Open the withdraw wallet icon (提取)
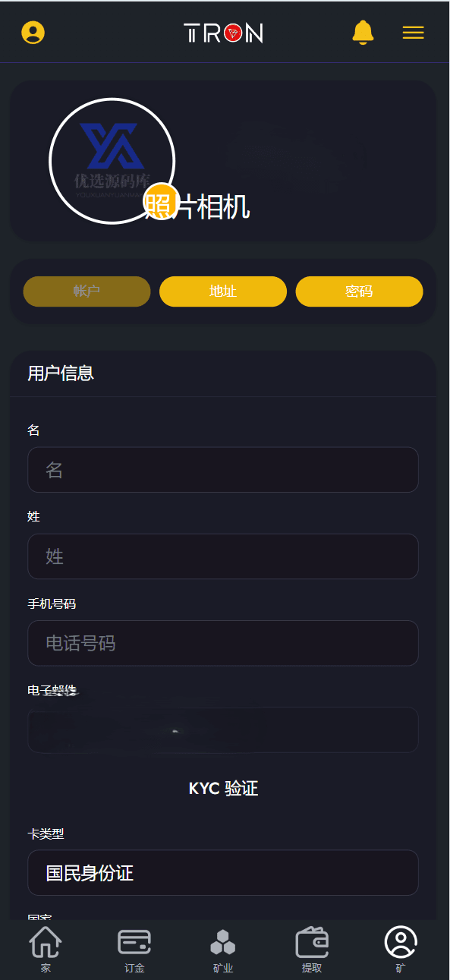The width and height of the screenshot is (450, 980). 312,950
